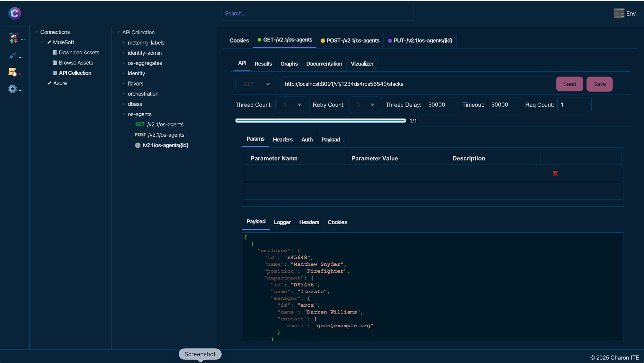This screenshot has width=644, height=363.
Task: Collapse the MuleSoft connection node
Action: click(42, 42)
